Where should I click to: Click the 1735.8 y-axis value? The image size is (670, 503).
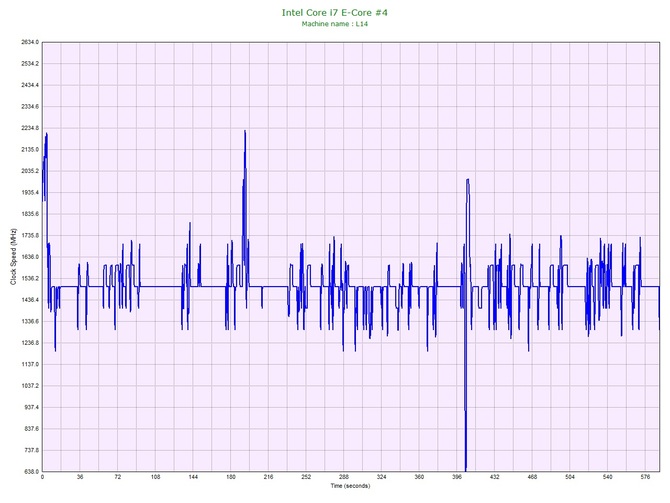[30, 235]
